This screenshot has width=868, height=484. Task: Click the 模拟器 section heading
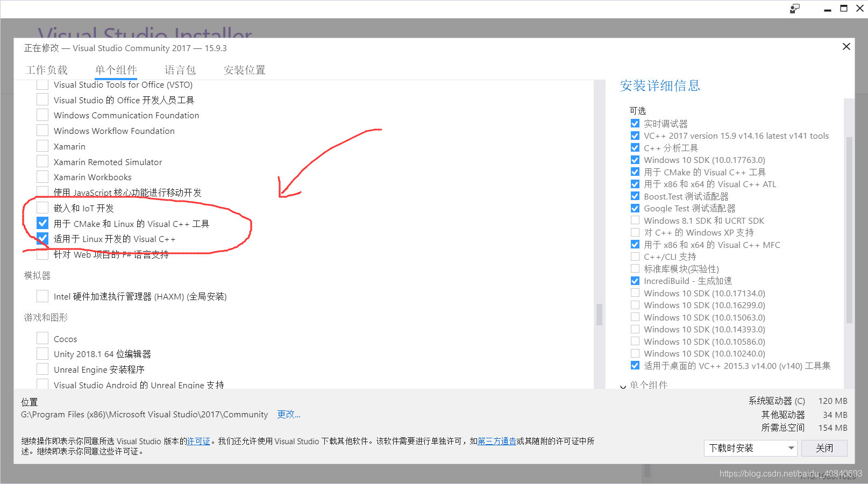pos(37,275)
